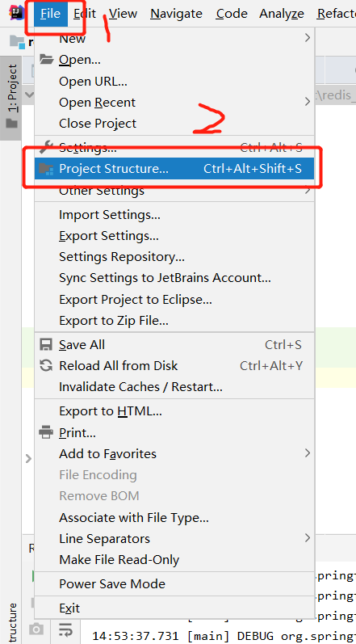Click the Save All floppy disk icon
The image size is (356, 644).
(x=46, y=344)
